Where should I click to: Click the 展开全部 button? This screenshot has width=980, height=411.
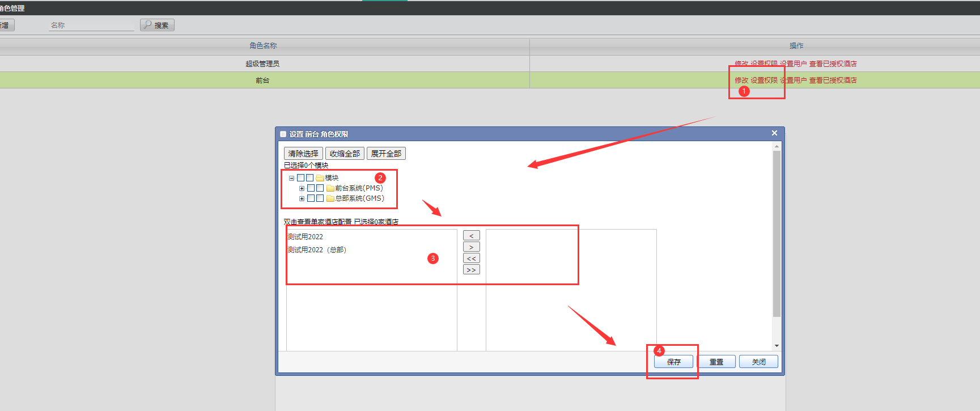(386, 154)
